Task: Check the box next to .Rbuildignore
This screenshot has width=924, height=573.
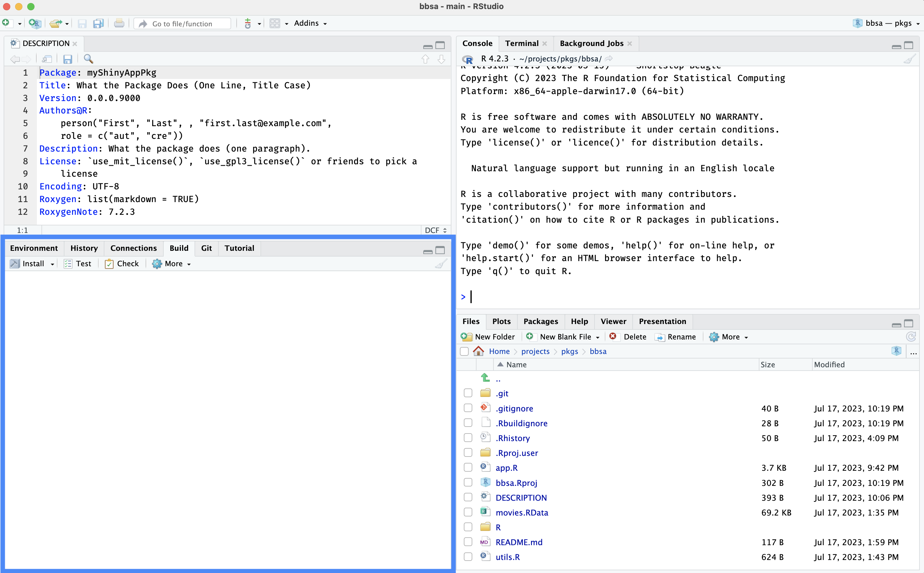Action: point(468,423)
